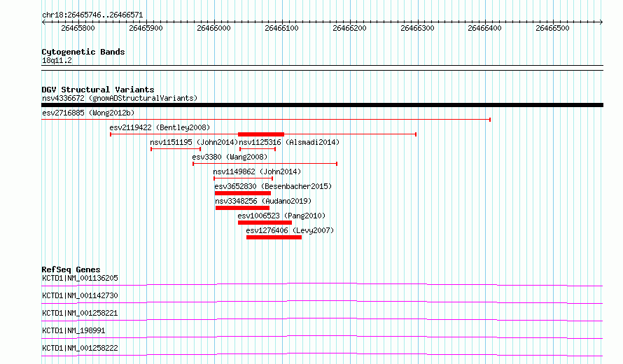Click the nsv1125316 (Alsmadi2014) label
623x364 pixels.
coord(289,142)
